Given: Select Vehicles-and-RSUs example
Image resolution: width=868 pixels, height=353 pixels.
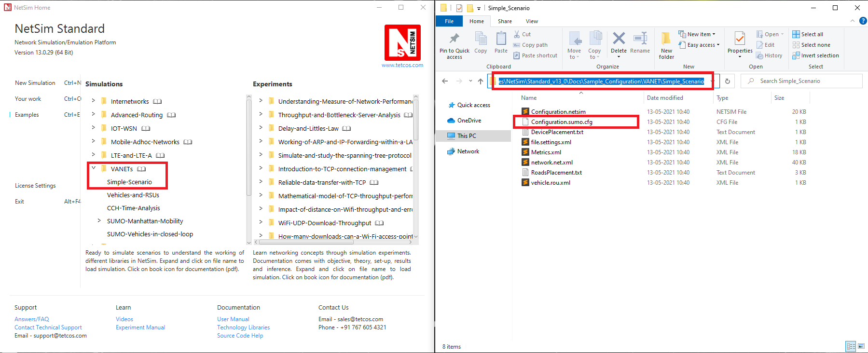Looking at the screenshot, I should tap(133, 195).
